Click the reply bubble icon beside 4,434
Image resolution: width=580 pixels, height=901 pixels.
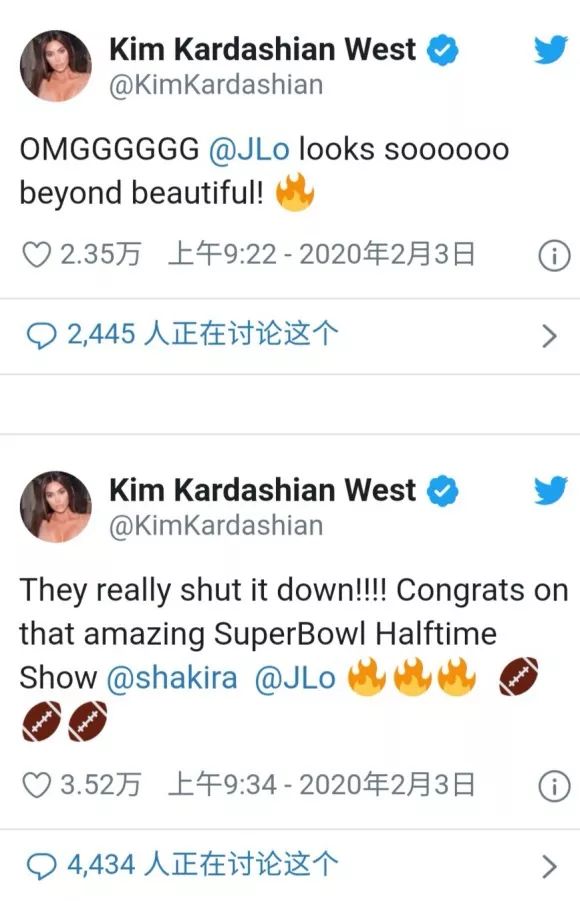pyautogui.click(x=41, y=866)
